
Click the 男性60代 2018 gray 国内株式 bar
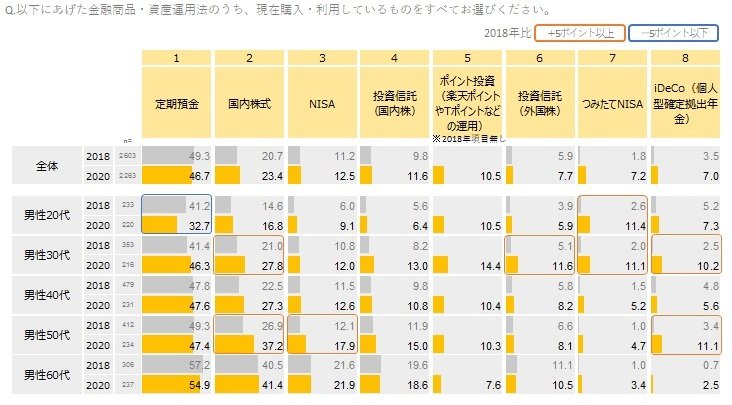236,365
